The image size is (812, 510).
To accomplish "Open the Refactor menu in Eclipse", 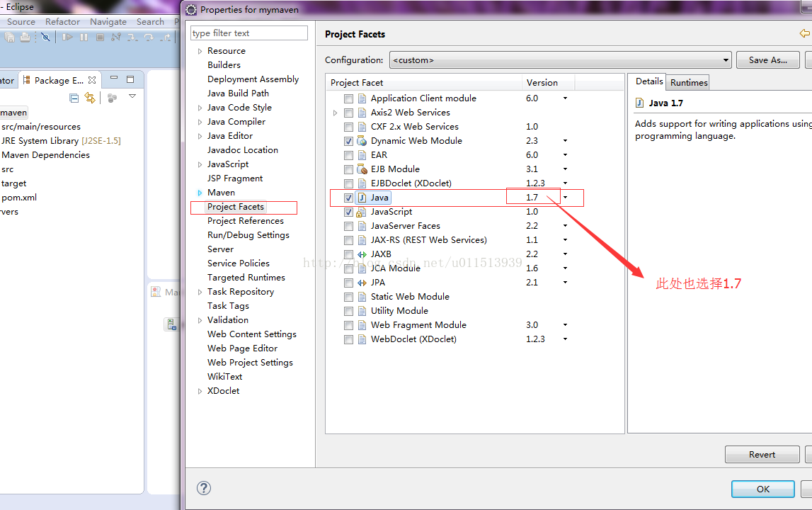I will coord(63,22).
